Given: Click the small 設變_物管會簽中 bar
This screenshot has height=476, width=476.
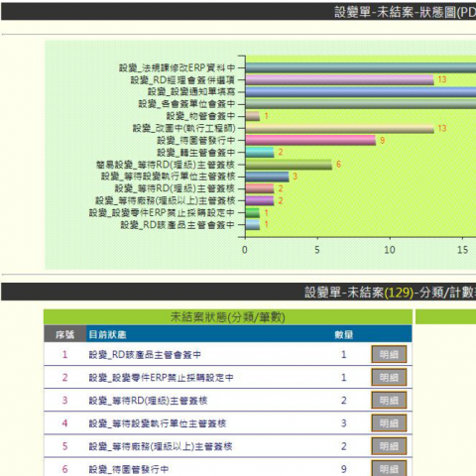Looking at the screenshot, I should click(253, 116).
